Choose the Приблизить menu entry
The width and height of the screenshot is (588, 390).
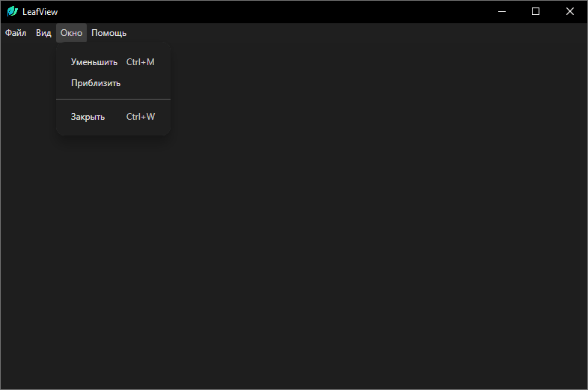[96, 83]
